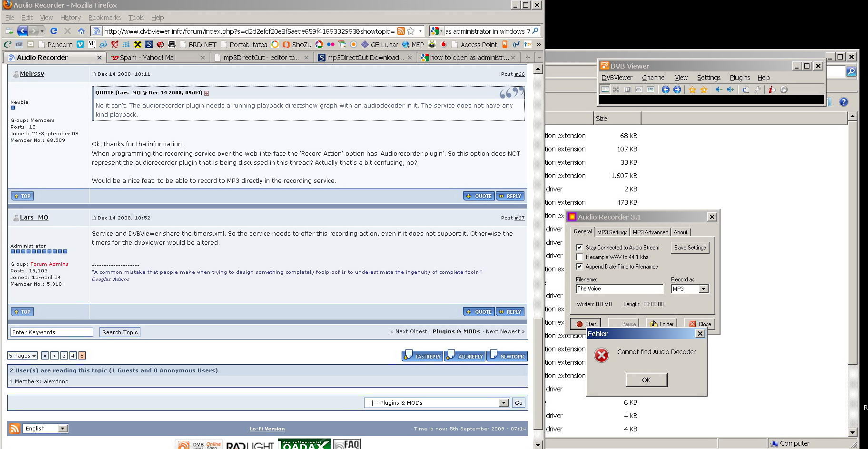Toggle Append Date-Time to Filenames checkbox
868x449 pixels.
pyautogui.click(x=580, y=267)
